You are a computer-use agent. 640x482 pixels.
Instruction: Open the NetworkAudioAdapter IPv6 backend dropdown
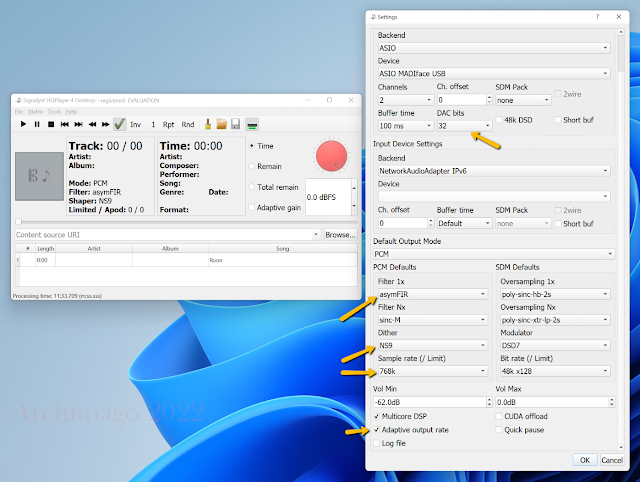coord(494,171)
